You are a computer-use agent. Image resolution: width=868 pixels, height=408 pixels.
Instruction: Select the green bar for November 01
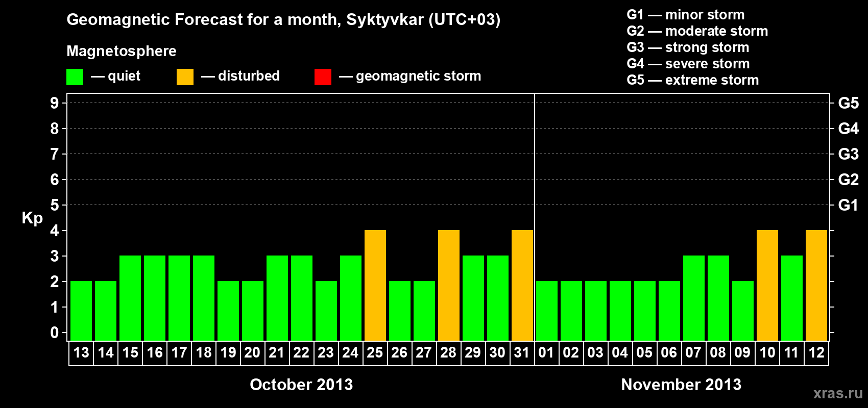tap(547, 311)
